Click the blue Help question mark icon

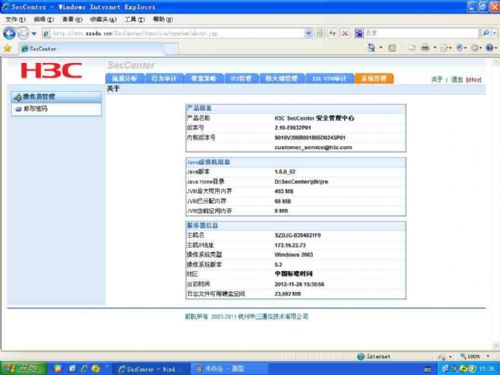point(489,48)
